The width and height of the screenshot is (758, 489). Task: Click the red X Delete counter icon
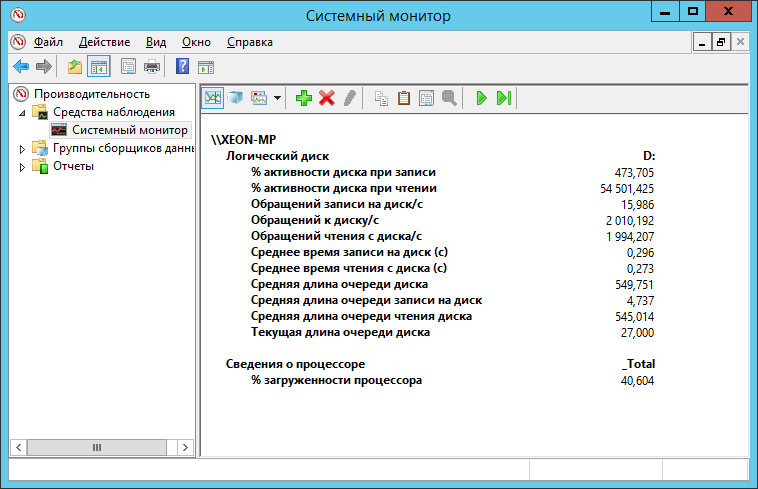click(326, 98)
